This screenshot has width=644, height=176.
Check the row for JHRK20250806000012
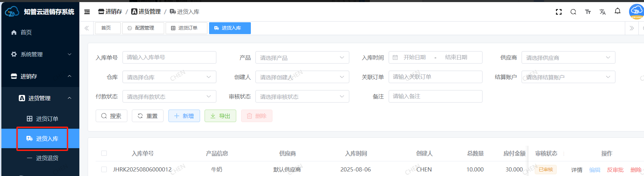coord(104,169)
